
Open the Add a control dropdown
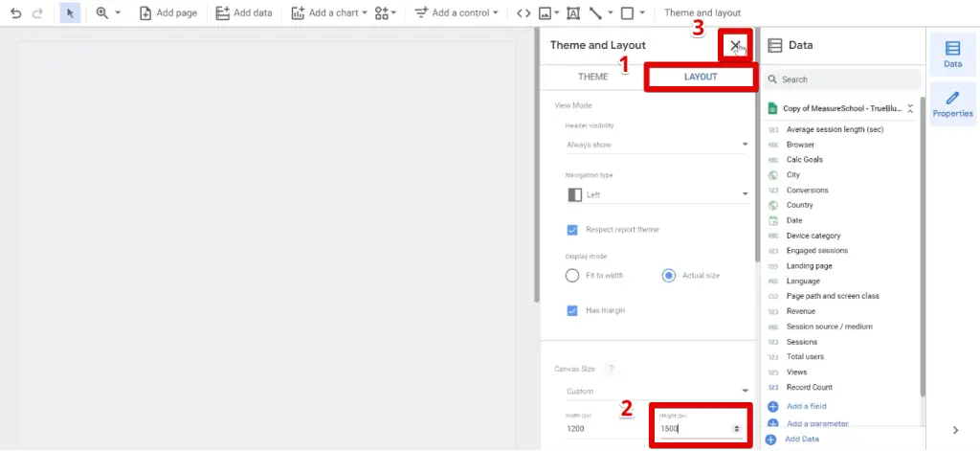point(457,12)
